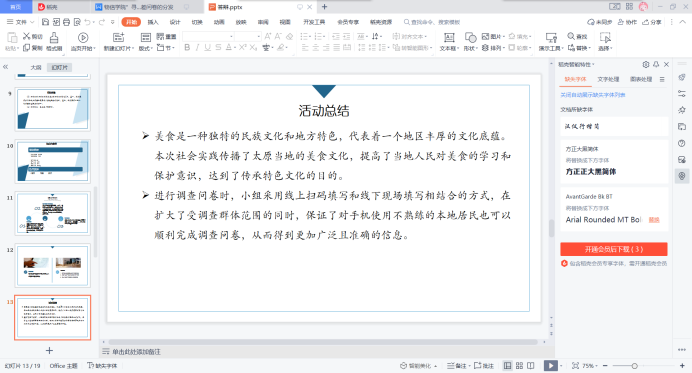Toggle the 备注 notes pane in status bar
The height and width of the screenshot is (373, 692).
457,366
